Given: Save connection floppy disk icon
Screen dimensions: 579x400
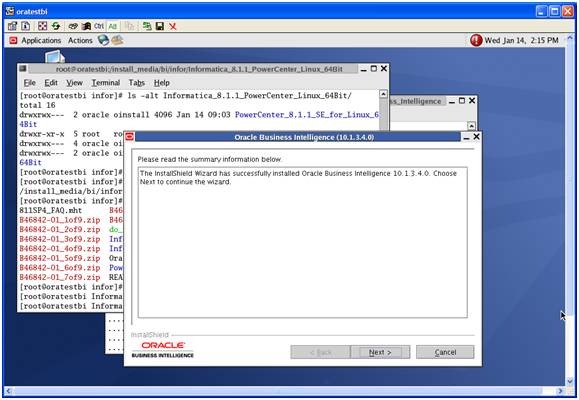Looking at the screenshot, I should tap(160, 26).
